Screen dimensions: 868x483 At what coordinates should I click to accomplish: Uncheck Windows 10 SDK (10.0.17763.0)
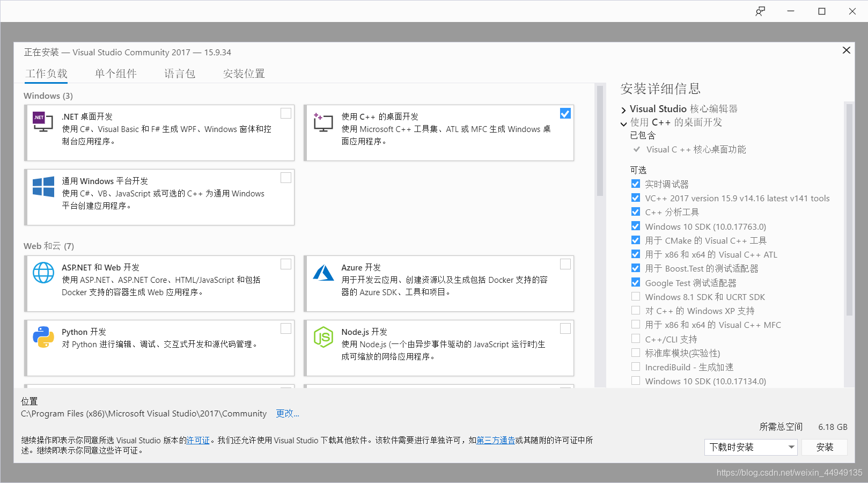point(636,226)
